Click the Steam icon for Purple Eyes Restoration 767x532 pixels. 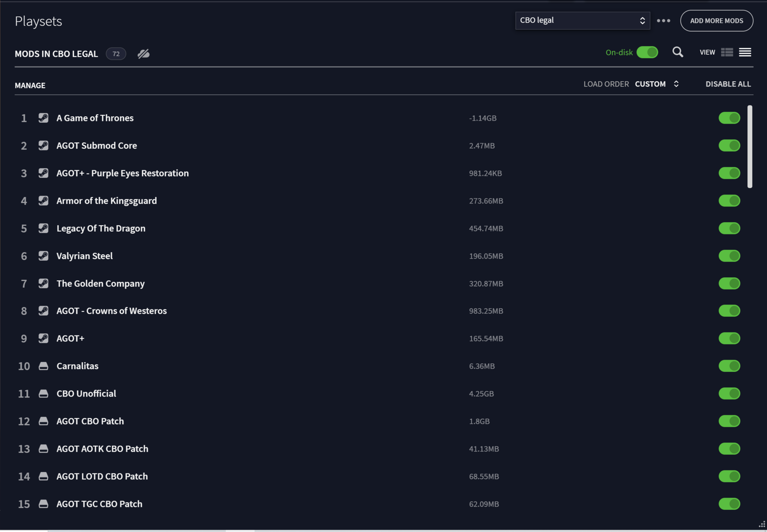[x=43, y=173]
